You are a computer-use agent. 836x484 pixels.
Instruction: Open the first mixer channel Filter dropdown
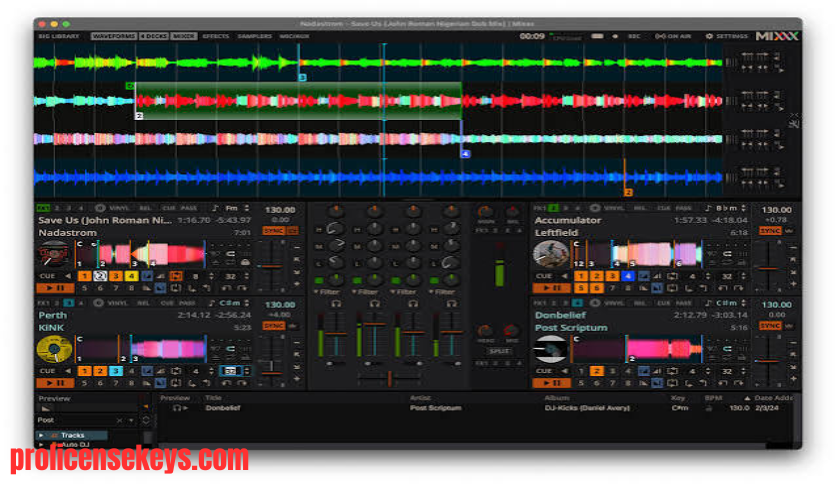point(327,292)
